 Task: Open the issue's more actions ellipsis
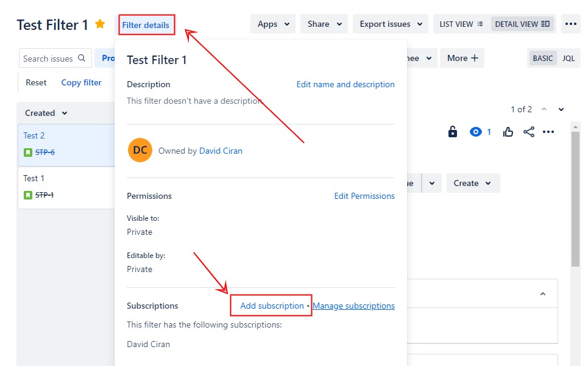pyautogui.click(x=548, y=131)
